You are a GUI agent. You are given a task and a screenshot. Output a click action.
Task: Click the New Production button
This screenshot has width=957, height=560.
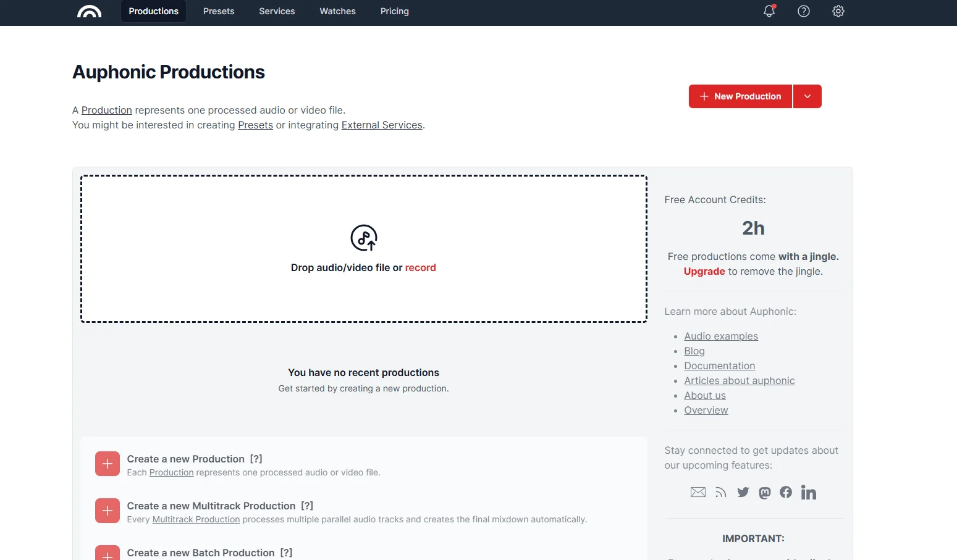click(740, 96)
